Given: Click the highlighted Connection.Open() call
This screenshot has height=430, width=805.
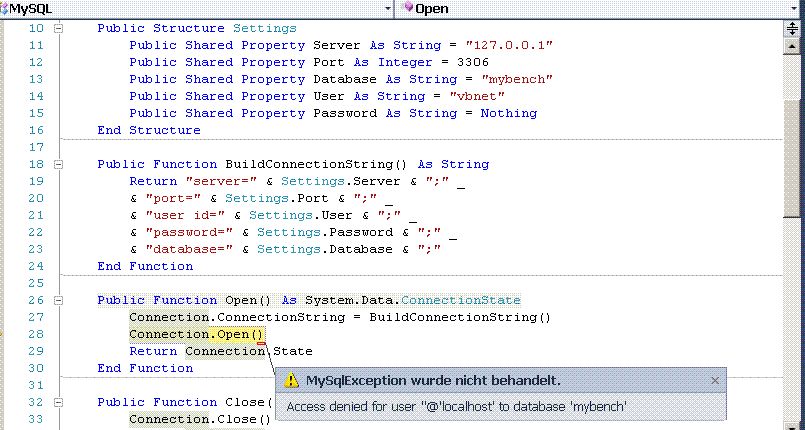Looking at the screenshot, I should pyautogui.click(x=197, y=334).
